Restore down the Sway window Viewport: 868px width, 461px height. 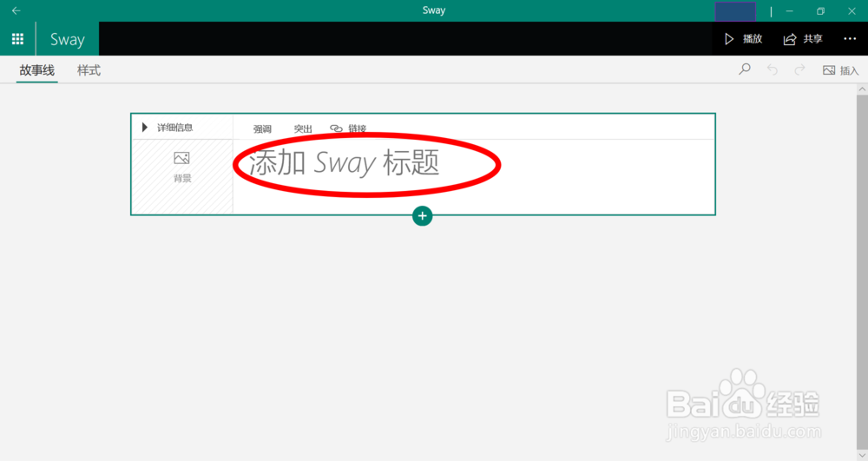pyautogui.click(x=820, y=11)
